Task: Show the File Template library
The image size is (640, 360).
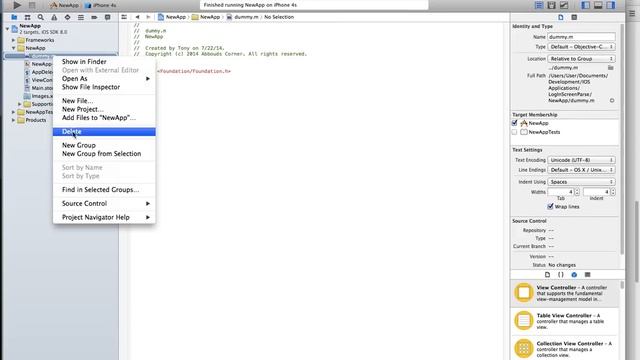Action: pyautogui.click(x=547, y=275)
